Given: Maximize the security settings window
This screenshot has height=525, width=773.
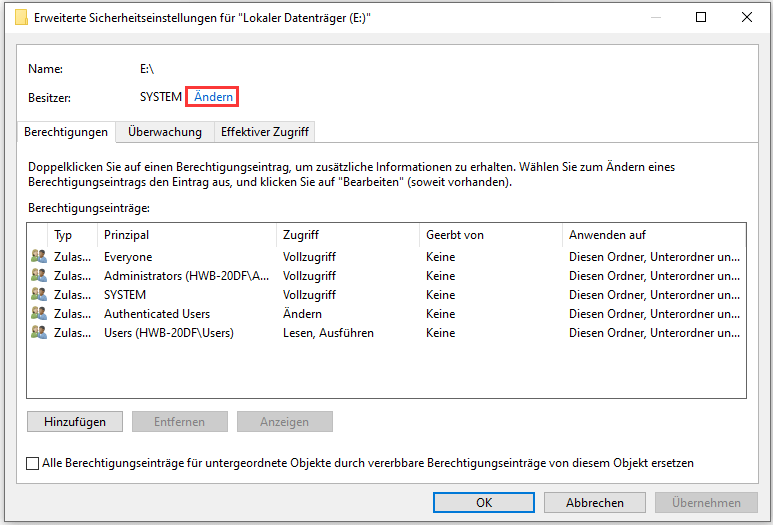Looking at the screenshot, I should (x=701, y=17).
